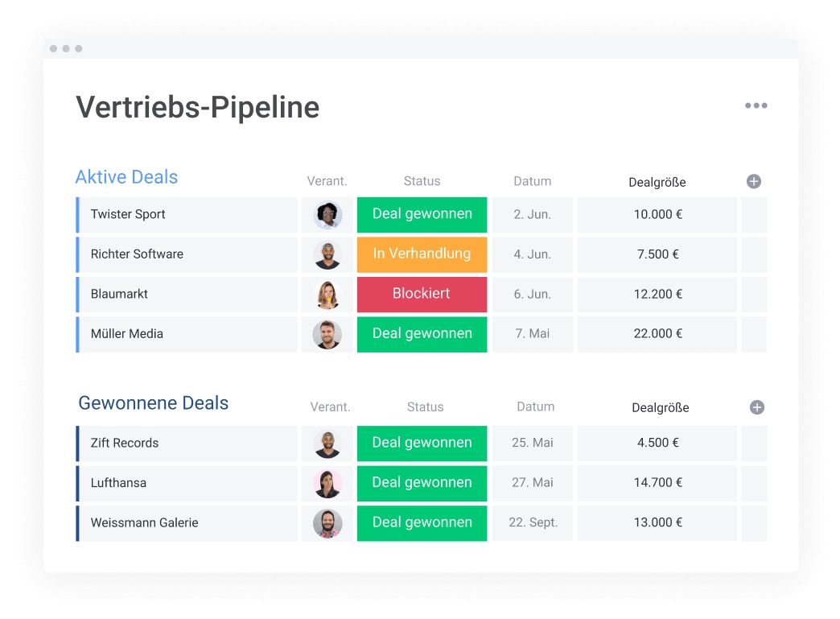Open the Zift Records deal item
This screenshot has width=840, height=619.
(125, 444)
